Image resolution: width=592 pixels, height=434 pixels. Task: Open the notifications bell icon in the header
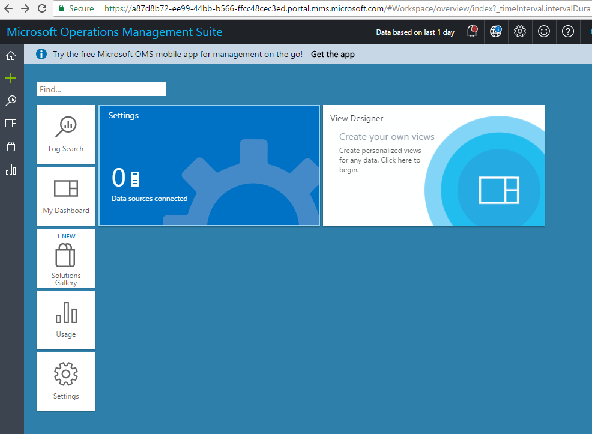pyautogui.click(x=472, y=31)
